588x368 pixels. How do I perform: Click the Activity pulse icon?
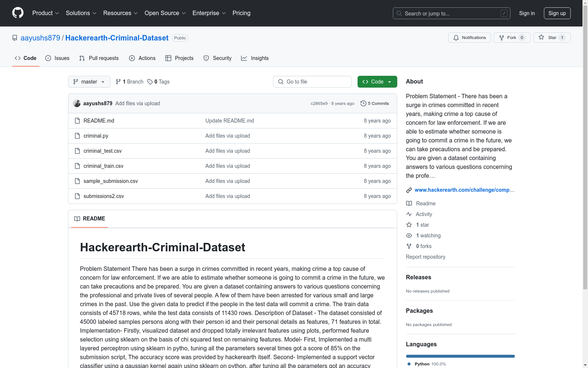coord(409,214)
